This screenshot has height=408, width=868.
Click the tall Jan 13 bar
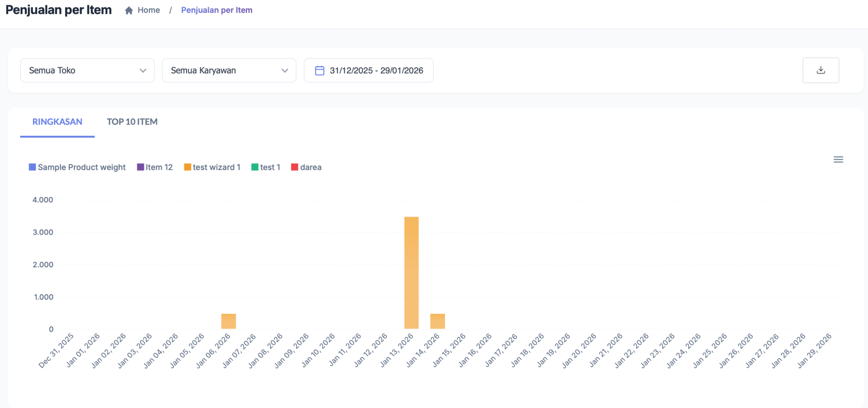[x=411, y=273]
